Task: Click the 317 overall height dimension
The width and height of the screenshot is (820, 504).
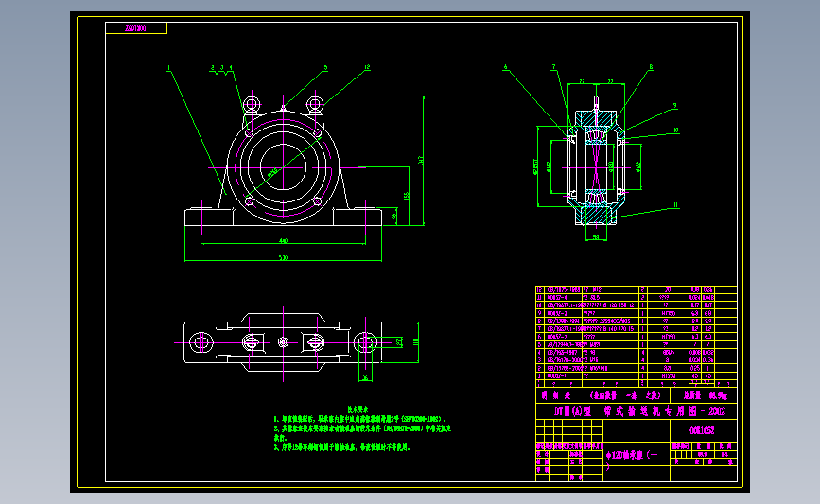Action: [x=421, y=160]
